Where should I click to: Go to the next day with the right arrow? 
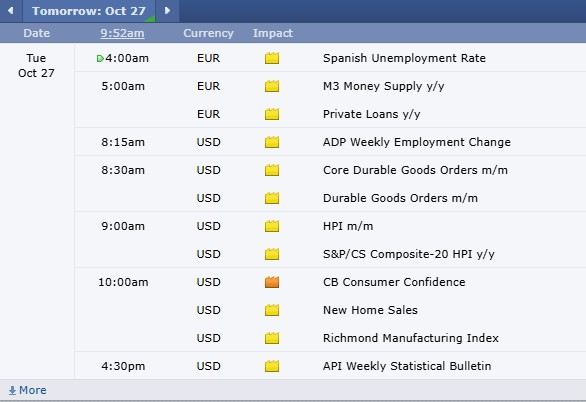click(x=167, y=11)
